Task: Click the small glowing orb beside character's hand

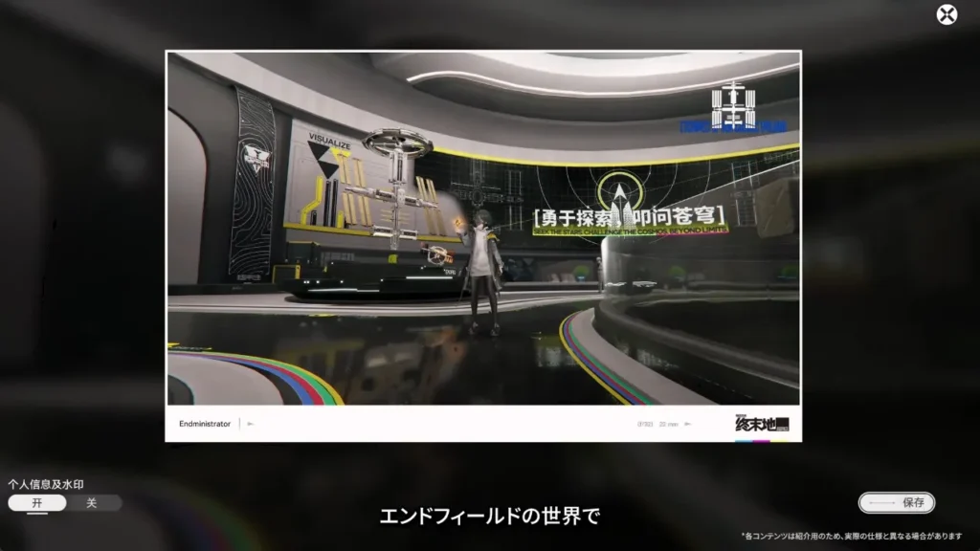Action: coord(460,224)
